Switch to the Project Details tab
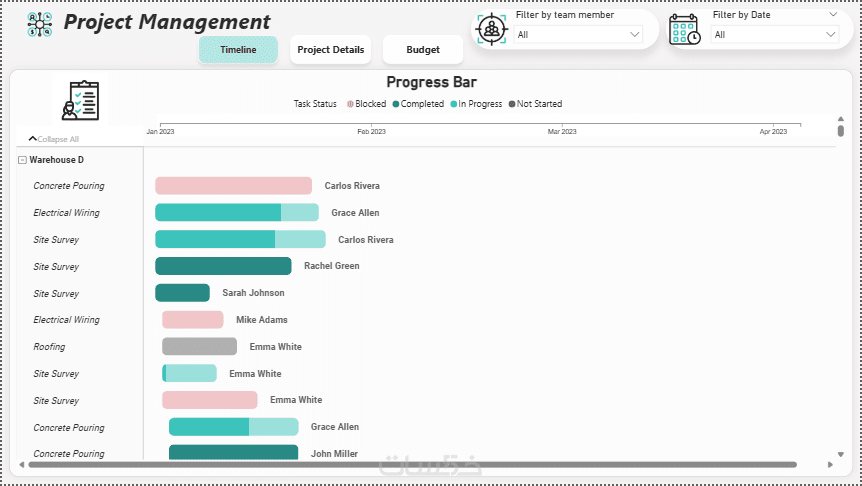The image size is (862, 486). [330, 49]
